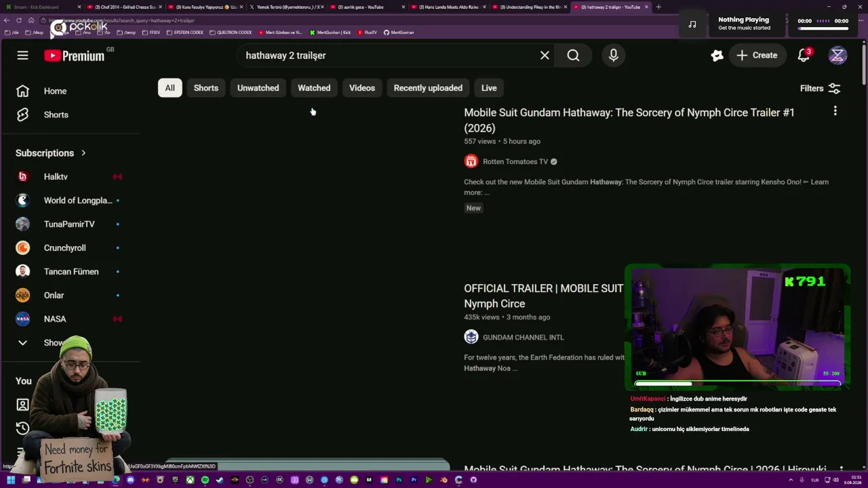Open your channel icon under You
868x488 pixels.
pos(22,405)
